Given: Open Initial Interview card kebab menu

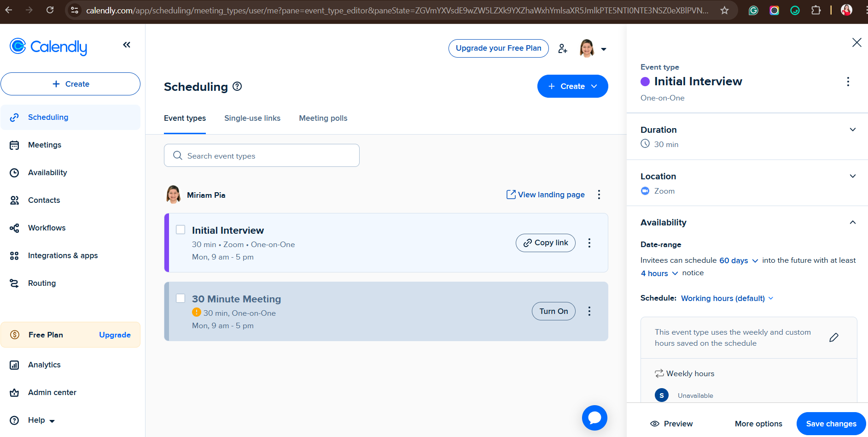Looking at the screenshot, I should [x=589, y=243].
